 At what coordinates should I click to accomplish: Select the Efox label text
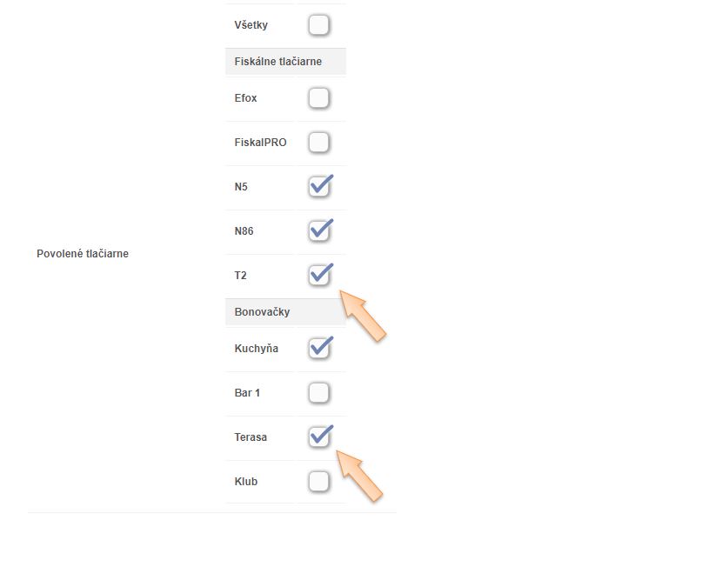pyautogui.click(x=245, y=98)
